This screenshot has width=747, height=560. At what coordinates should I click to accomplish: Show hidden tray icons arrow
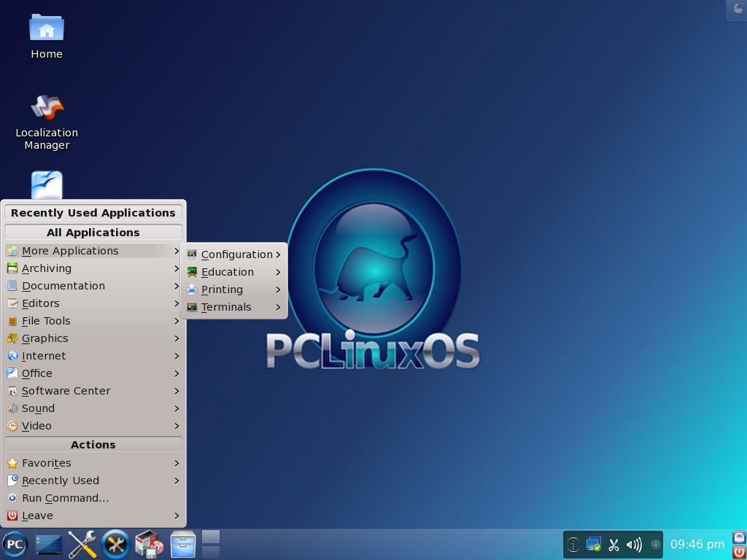656,545
